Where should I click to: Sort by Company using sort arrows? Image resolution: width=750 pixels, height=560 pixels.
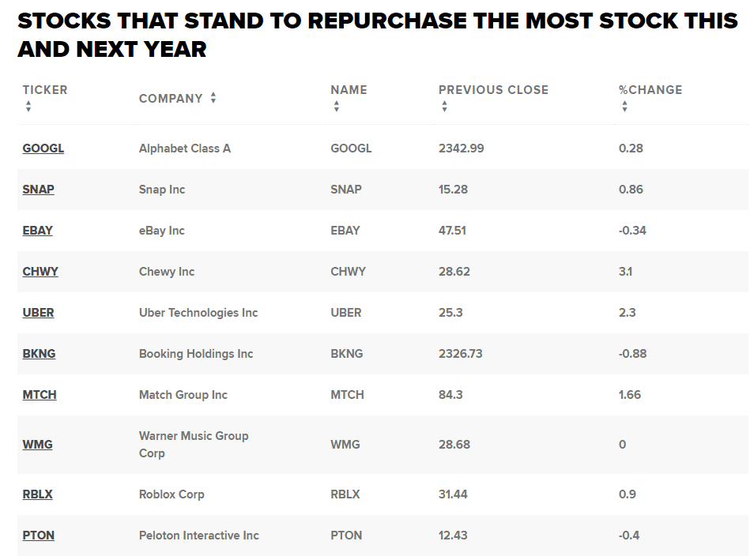click(x=213, y=99)
